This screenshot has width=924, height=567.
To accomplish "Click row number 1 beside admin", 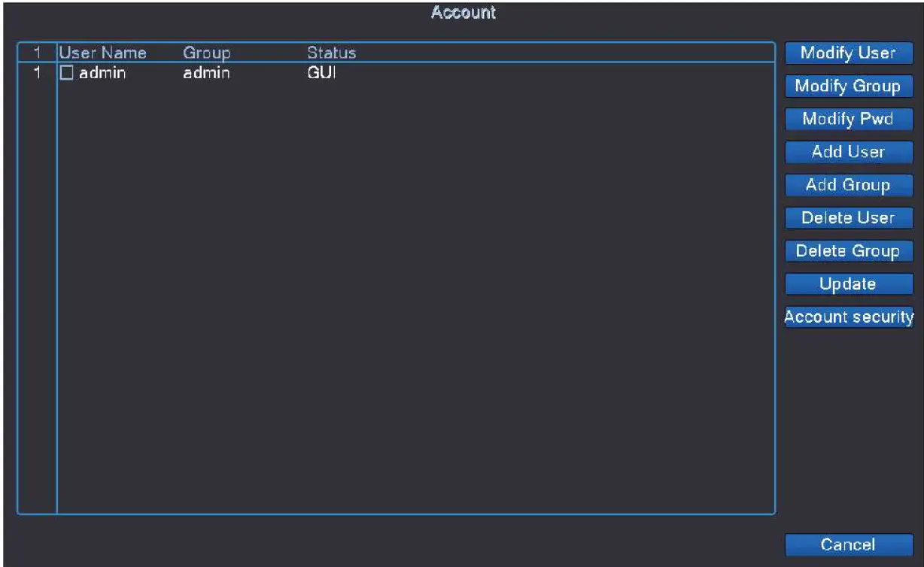I will (37, 74).
